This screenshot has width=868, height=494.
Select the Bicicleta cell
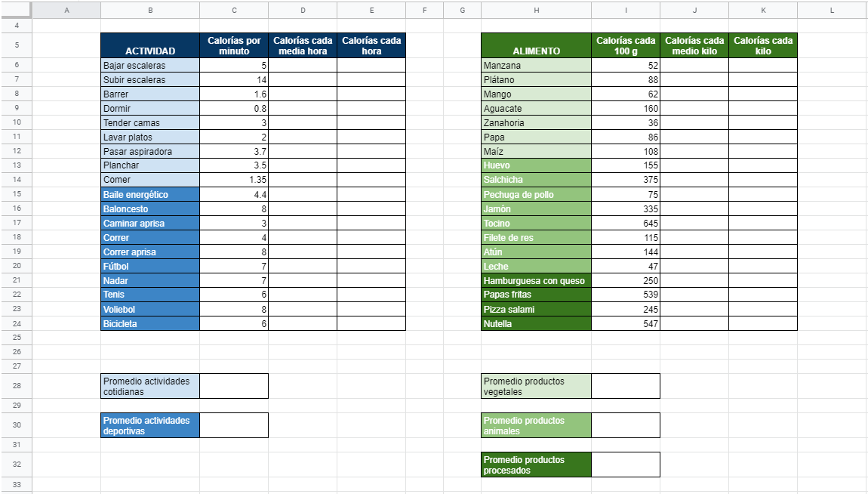pos(150,323)
